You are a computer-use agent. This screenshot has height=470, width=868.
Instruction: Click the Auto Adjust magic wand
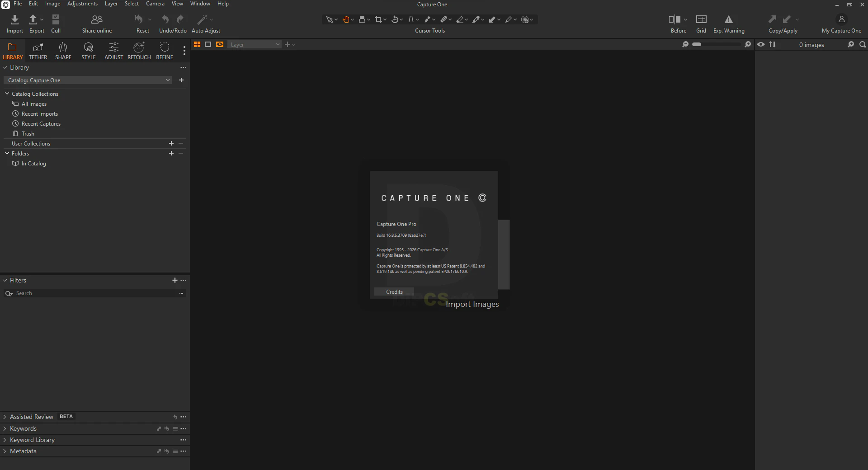click(x=202, y=19)
